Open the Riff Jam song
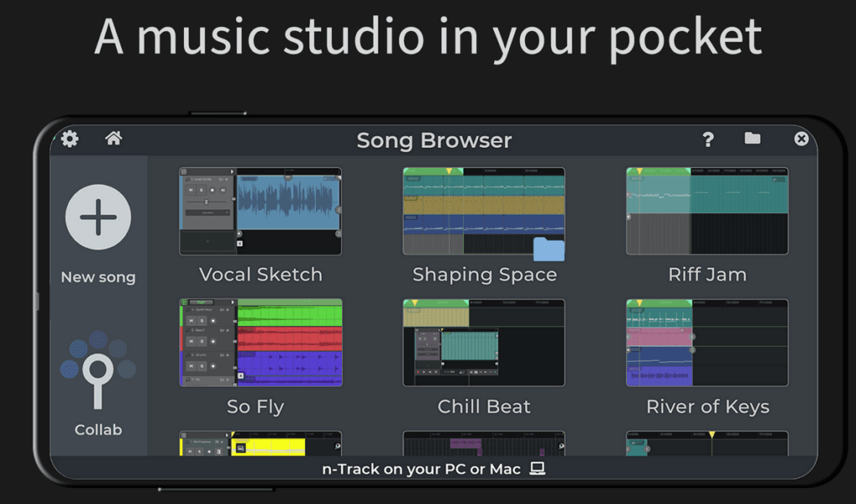This screenshot has width=856, height=504. tap(707, 209)
